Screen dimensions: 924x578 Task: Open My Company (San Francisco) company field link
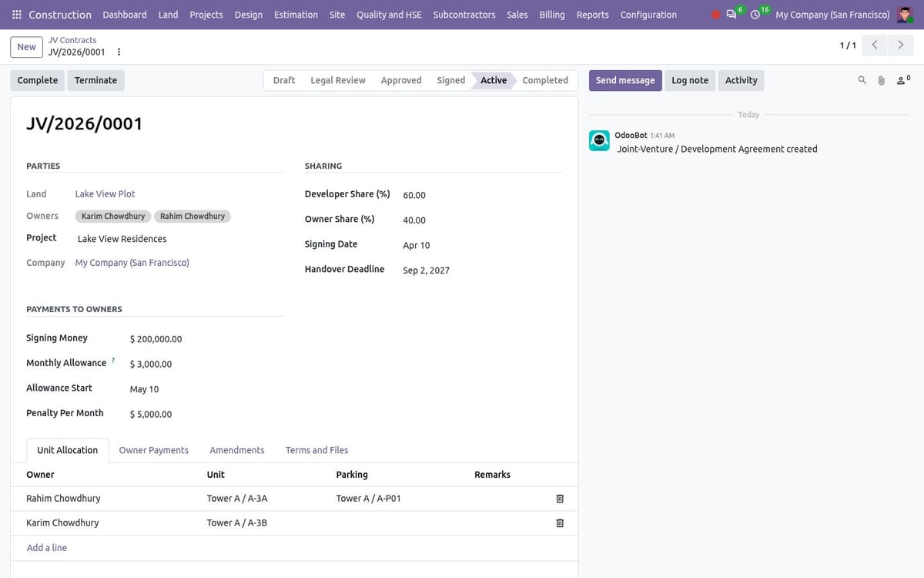coord(132,263)
